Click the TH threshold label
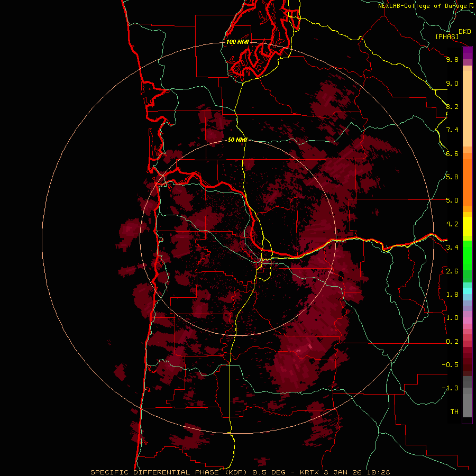This screenshot has height=476, width=476. point(454,412)
